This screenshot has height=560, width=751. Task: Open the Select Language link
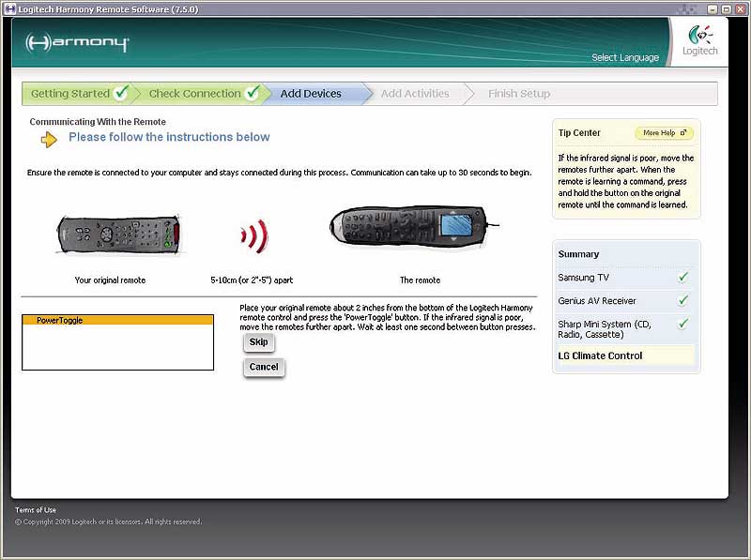[x=625, y=57]
